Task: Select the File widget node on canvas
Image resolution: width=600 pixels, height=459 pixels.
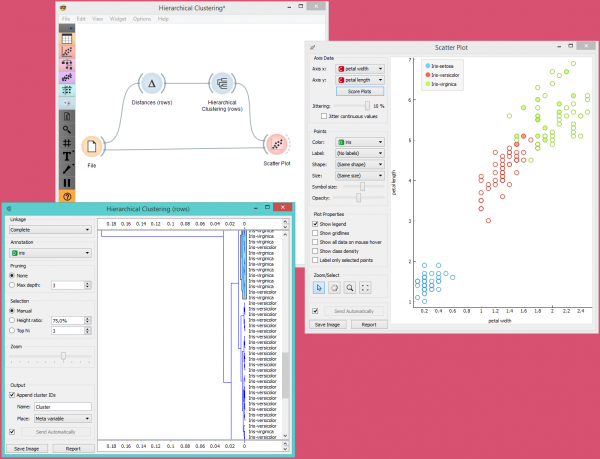Action: pos(92,146)
